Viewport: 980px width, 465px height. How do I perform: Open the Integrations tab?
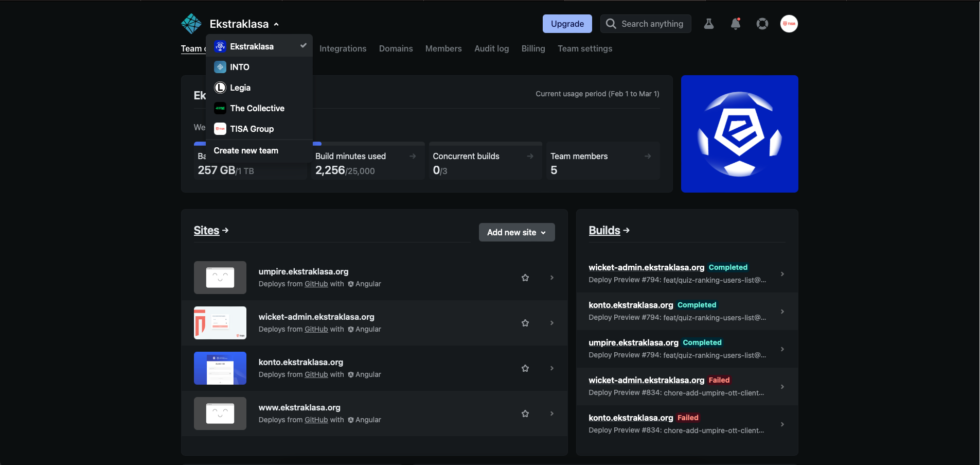tap(343, 48)
